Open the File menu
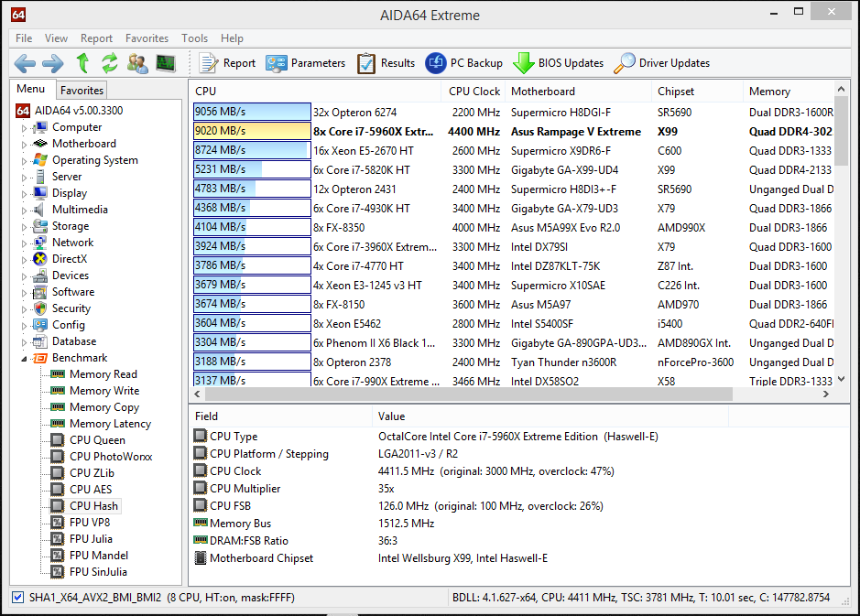This screenshot has width=860, height=616. coord(24,38)
